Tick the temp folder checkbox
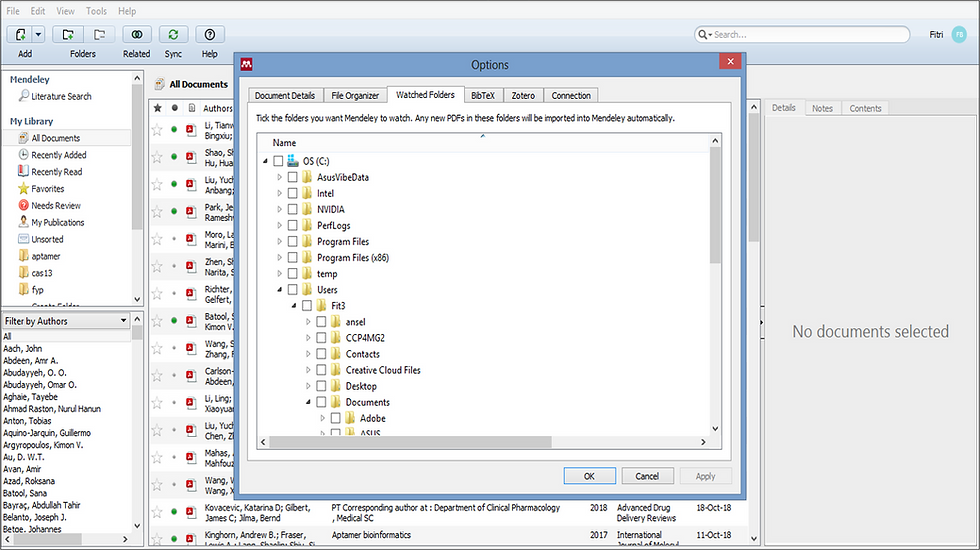 point(292,274)
